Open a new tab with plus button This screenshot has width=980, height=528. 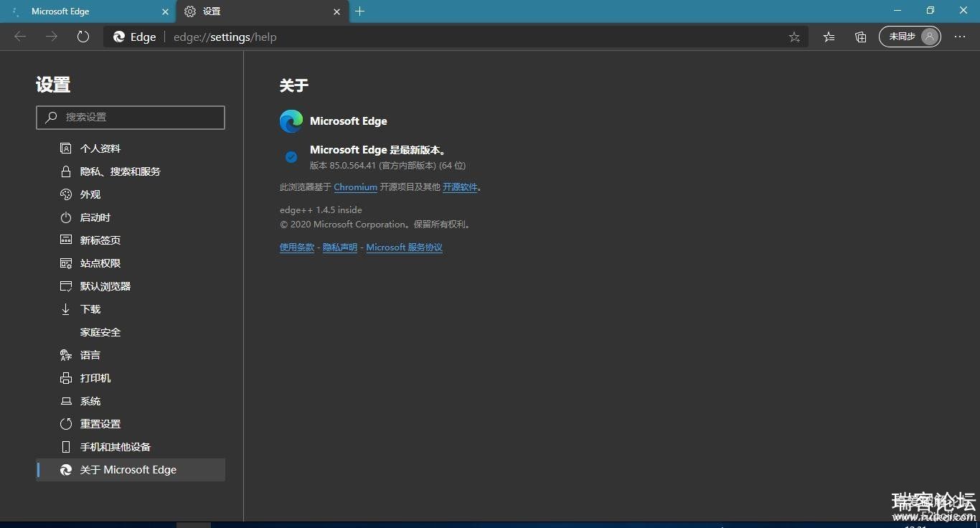[360, 11]
